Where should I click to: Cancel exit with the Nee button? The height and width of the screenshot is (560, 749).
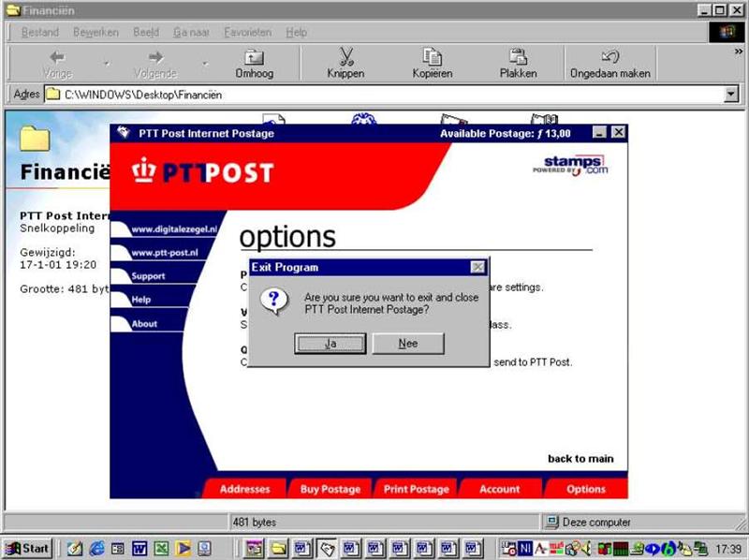point(408,344)
